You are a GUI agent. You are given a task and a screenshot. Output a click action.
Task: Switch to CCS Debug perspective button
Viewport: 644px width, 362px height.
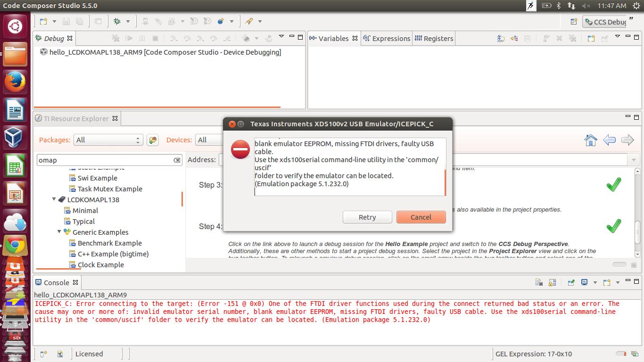click(x=605, y=22)
